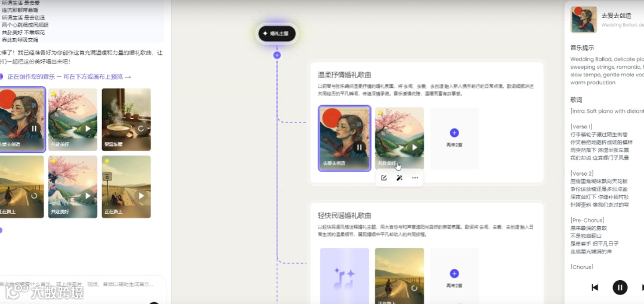The width and height of the screenshot is (644, 304).
Task: Play the lower-row 共赴美好 cover in chat list
Action: point(88,196)
